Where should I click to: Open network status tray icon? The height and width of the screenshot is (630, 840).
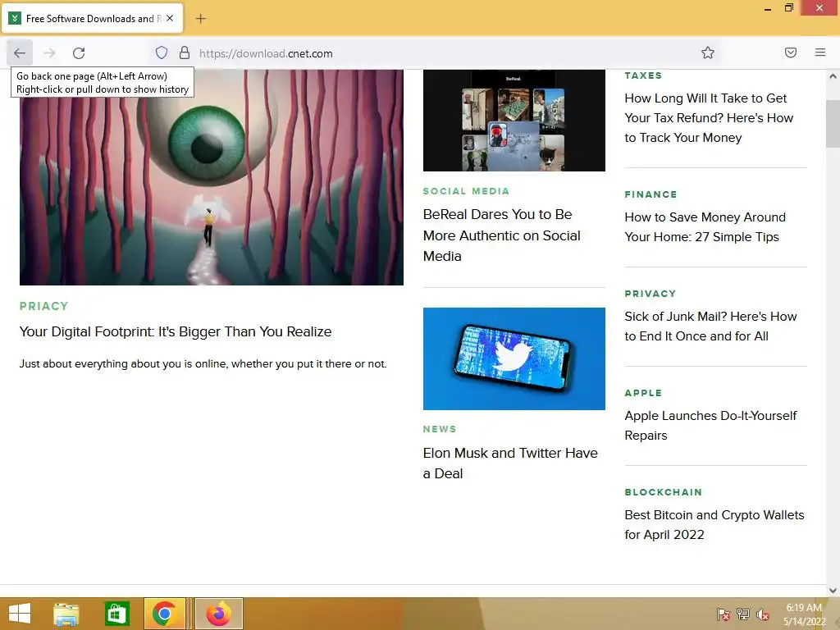743,614
